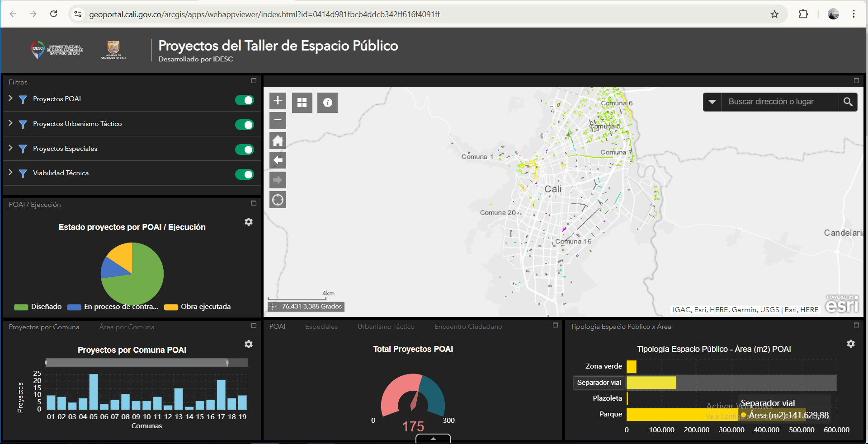Switch off the Viabilidad Técnica filter
The image size is (868, 444).
coord(245,174)
